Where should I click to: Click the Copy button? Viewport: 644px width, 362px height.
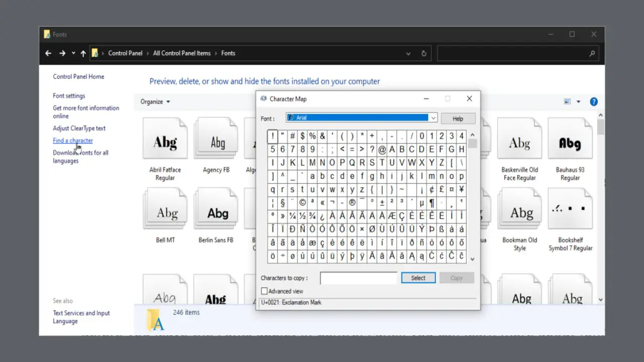(x=456, y=278)
